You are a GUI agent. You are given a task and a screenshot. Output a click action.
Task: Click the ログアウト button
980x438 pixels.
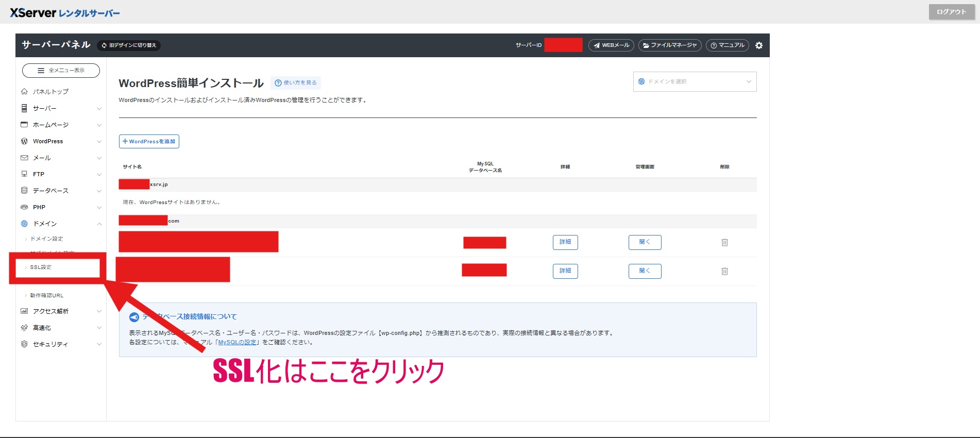[x=951, y=12]
